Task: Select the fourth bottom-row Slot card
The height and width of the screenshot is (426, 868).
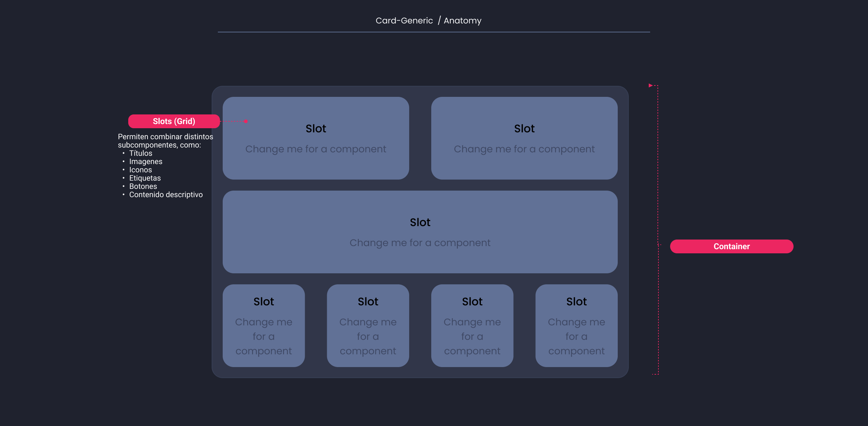Action: tap(576, 326)
